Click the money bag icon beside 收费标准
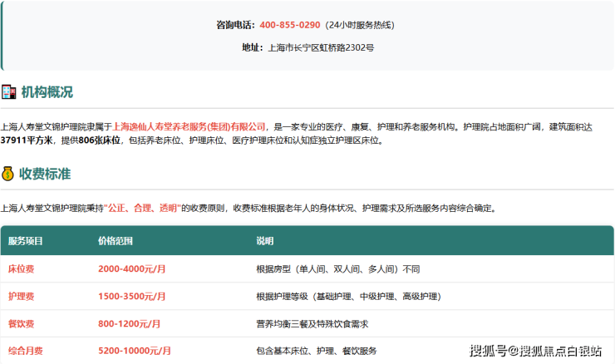This screenshot has height=364, width=615. [8, 174]
